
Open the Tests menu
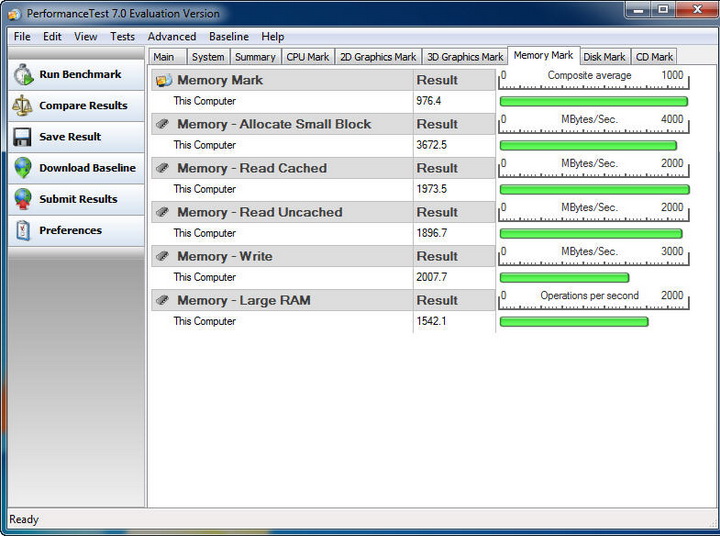122,37
